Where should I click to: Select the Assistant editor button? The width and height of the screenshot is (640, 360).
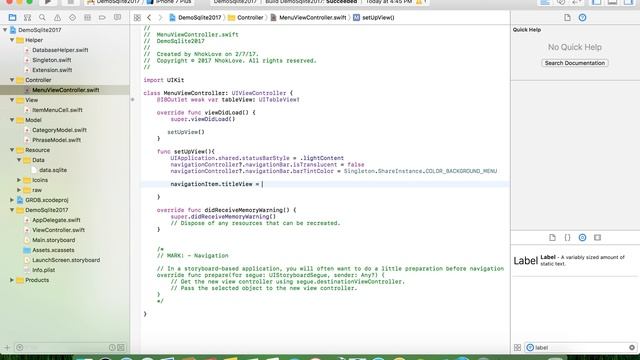[x=561, y=2]
